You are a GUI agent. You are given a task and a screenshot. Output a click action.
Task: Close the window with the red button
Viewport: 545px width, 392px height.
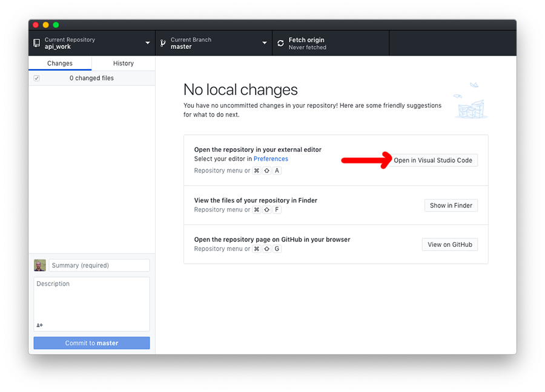pos(36,25)
